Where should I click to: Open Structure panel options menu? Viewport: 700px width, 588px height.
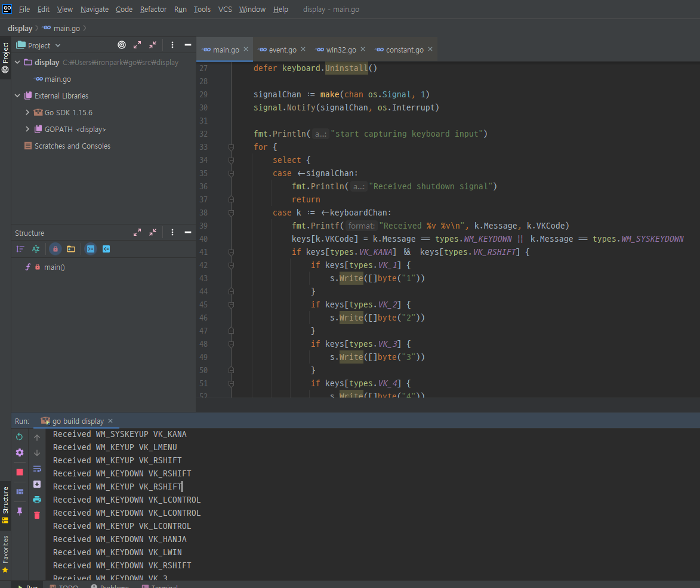point(172,233)
